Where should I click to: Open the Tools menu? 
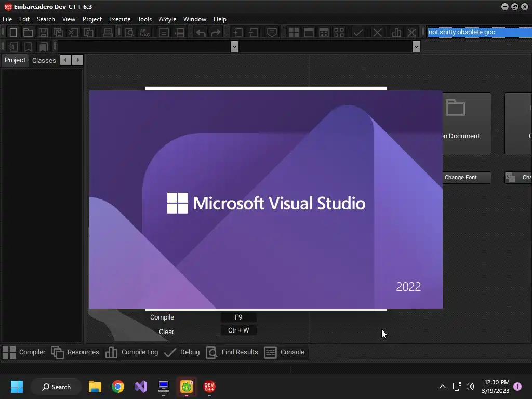point(144,19)
